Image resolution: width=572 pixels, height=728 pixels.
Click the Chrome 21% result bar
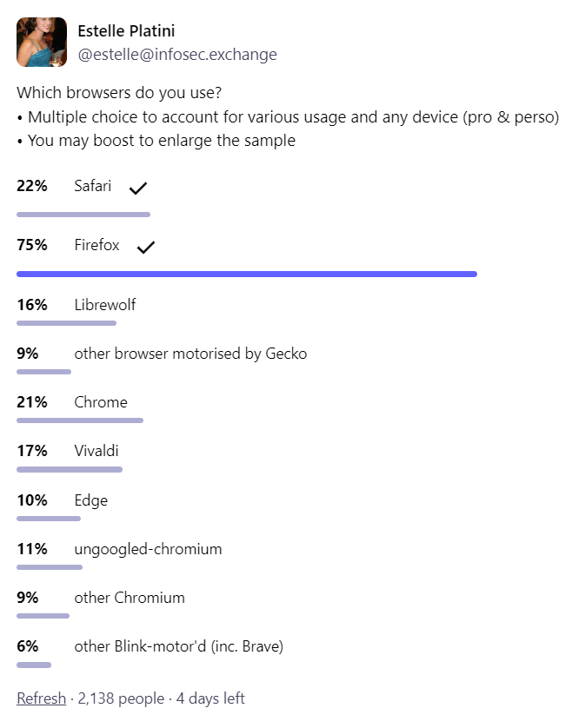[x=80, y=420]
